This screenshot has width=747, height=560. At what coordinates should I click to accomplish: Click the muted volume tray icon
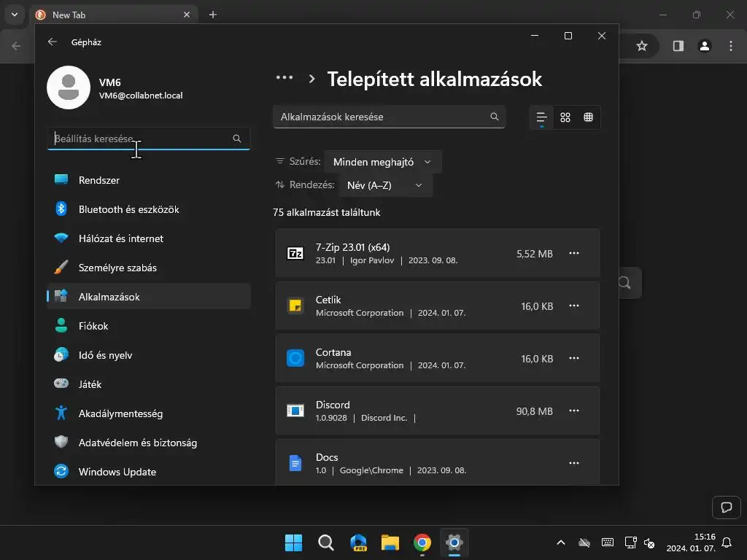point(649,542)
